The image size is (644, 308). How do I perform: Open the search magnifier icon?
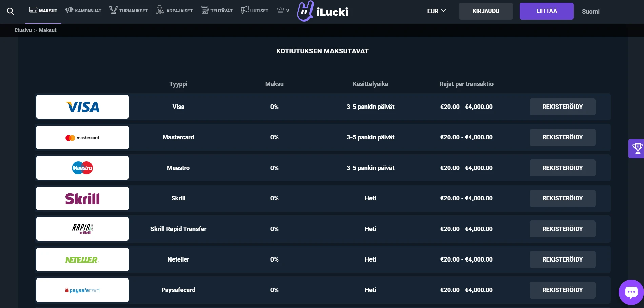[11, 11]
